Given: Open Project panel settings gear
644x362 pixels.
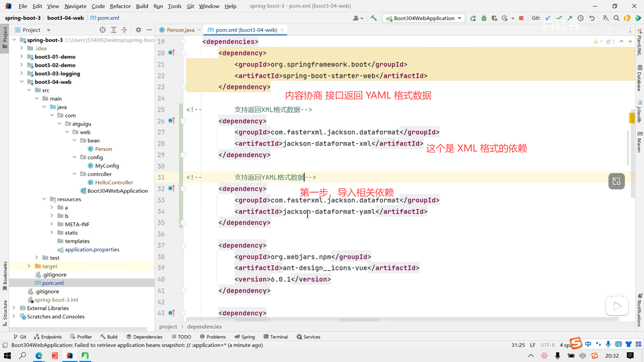Looking at the screenshot, I should click(x=138, y=30).
